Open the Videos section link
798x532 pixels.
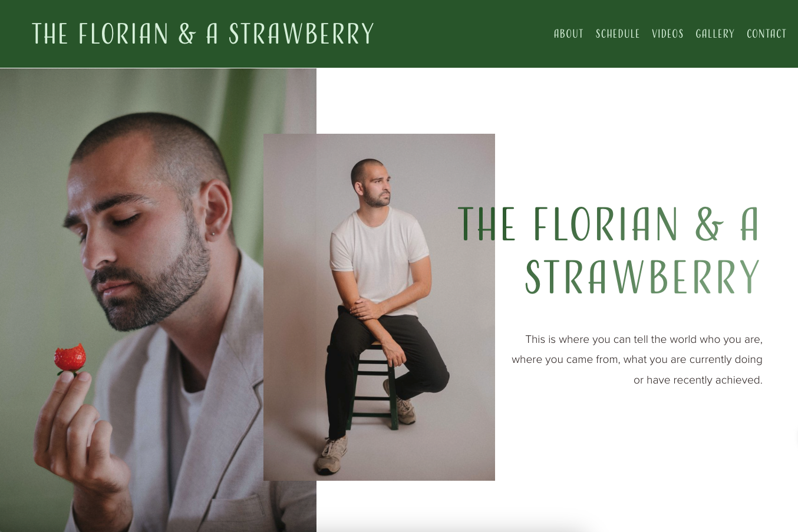[x=668, y=34]
